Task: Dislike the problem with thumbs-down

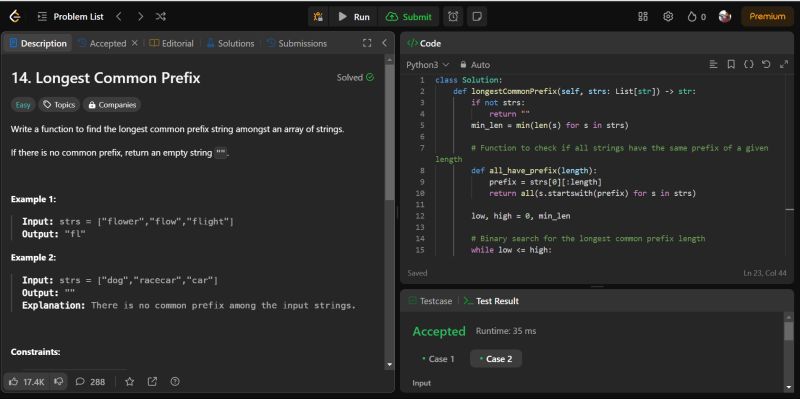Action: click(59, 382)
